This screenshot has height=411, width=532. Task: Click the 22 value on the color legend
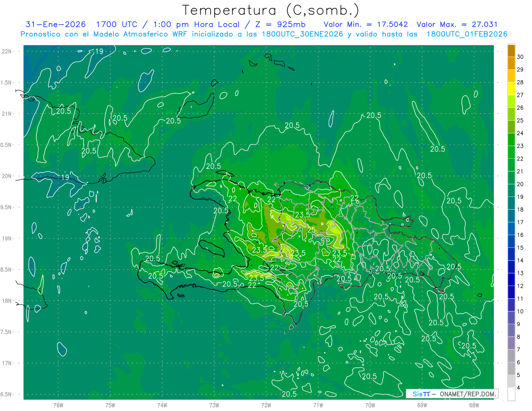coord(520,158)
